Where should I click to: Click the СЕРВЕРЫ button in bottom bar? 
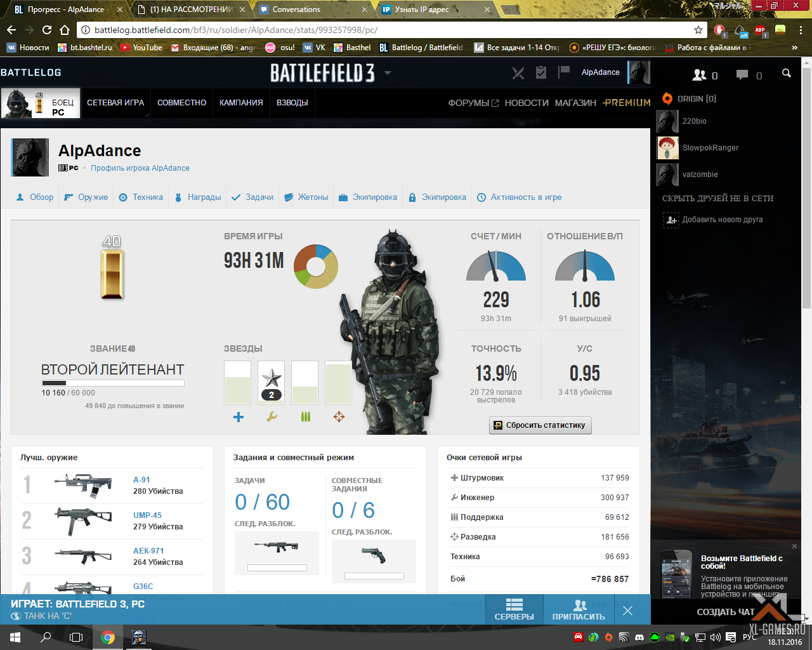(514, 609)
